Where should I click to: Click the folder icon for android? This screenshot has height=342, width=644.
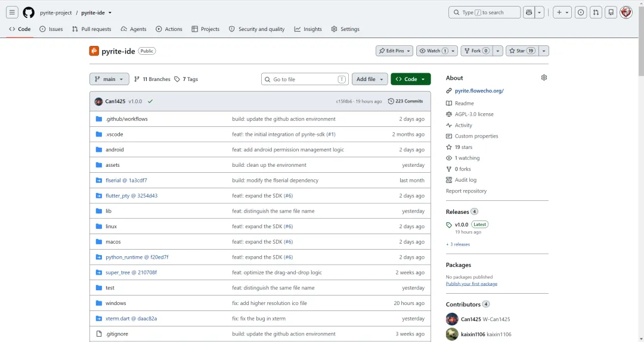tap(98, 150)
